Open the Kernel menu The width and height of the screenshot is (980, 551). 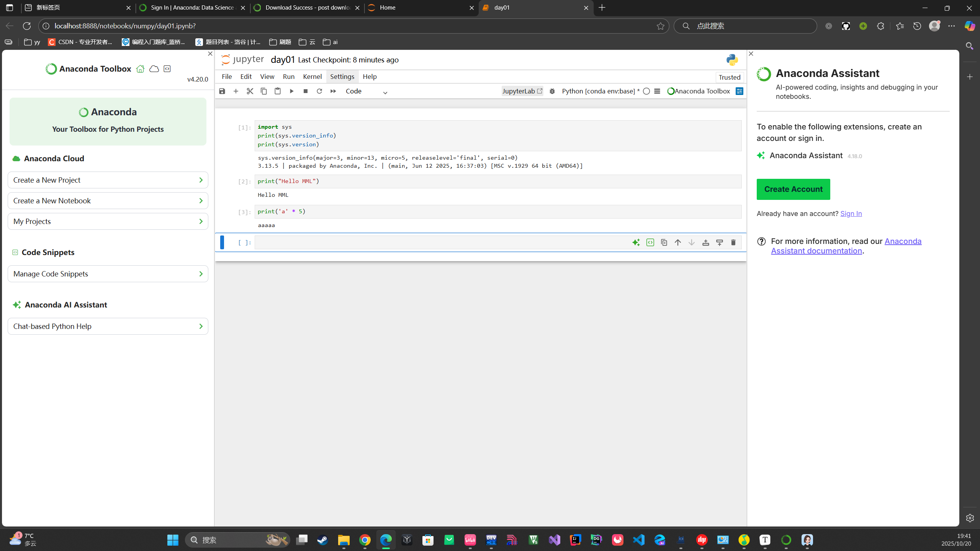(312, 76)
